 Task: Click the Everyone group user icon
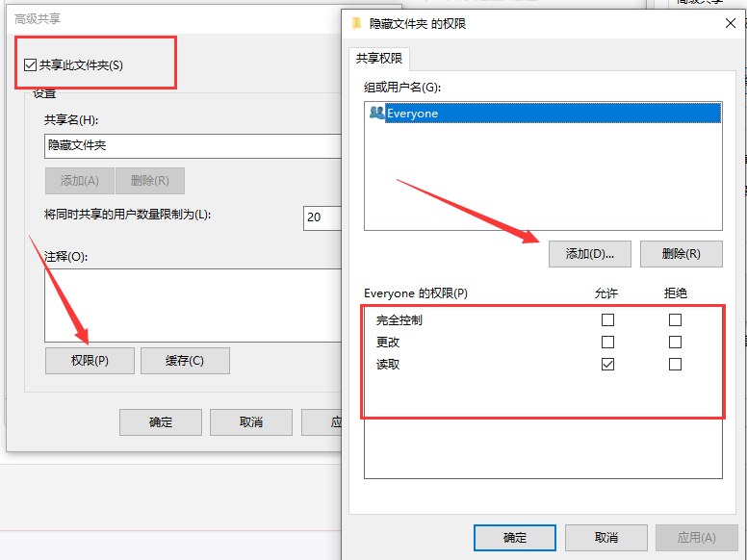pyautogui.click(x=376, y=114)
